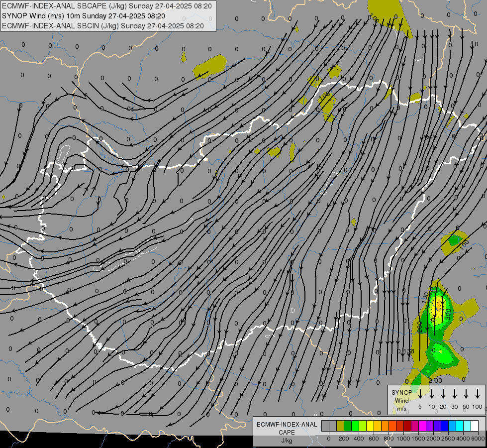Click the '0.138' label on the map
The width and height of the screenshot is (487, 448).
click(405, 351)
